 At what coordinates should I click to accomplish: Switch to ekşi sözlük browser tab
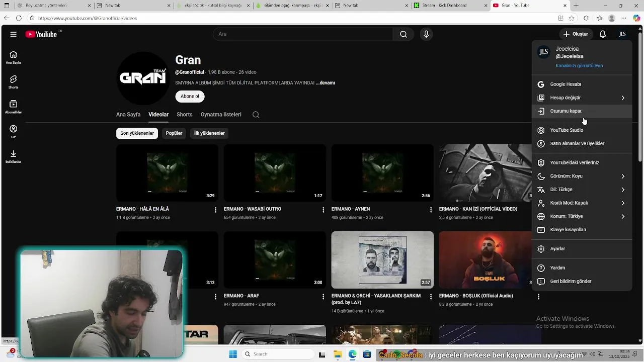coord(213,6)
